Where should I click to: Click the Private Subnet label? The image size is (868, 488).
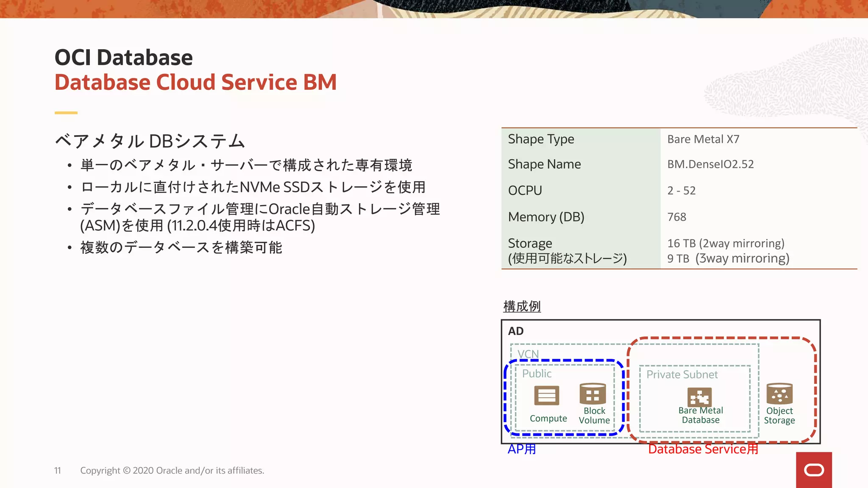click(682, 374)
